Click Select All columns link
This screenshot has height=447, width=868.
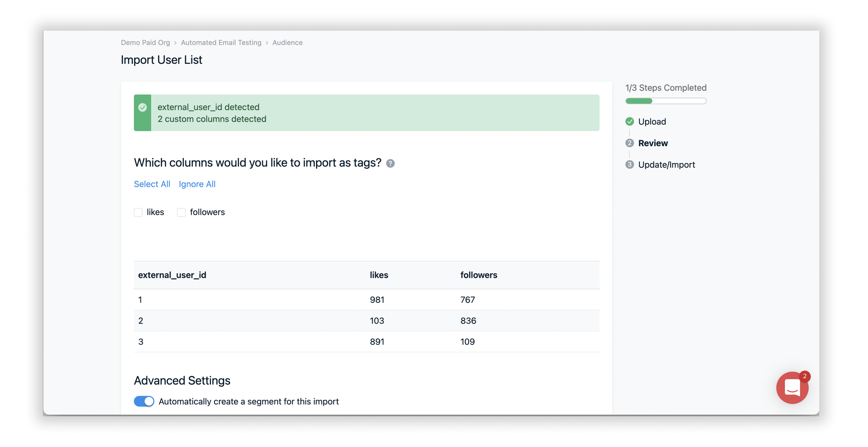(152, 184)
